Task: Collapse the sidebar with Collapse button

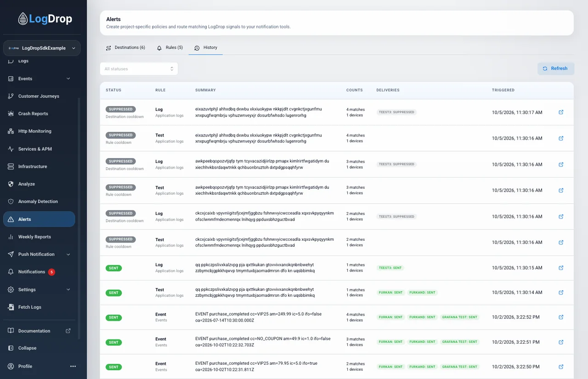Action: [x=39, y=348]
